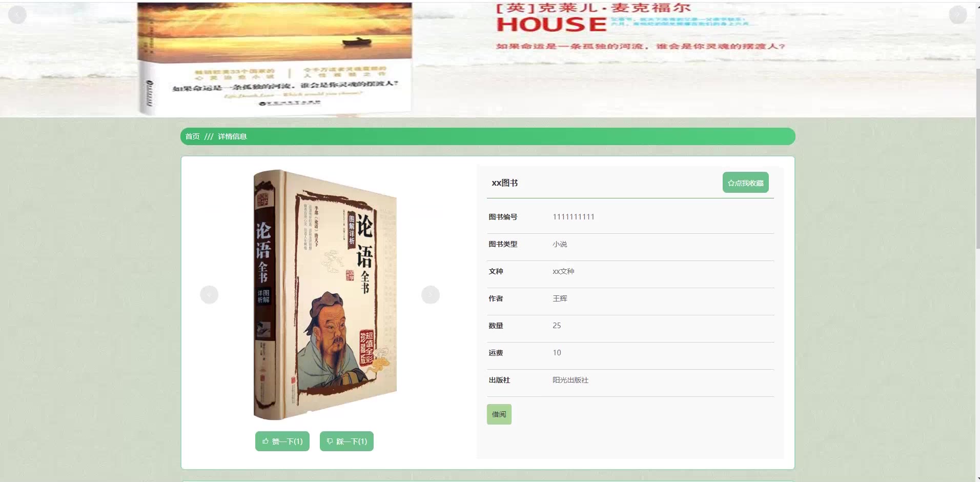This screenshot has height=482, width=980.
Task: Click 详情信息 in the breadcrumb bar
Action: 232,136
